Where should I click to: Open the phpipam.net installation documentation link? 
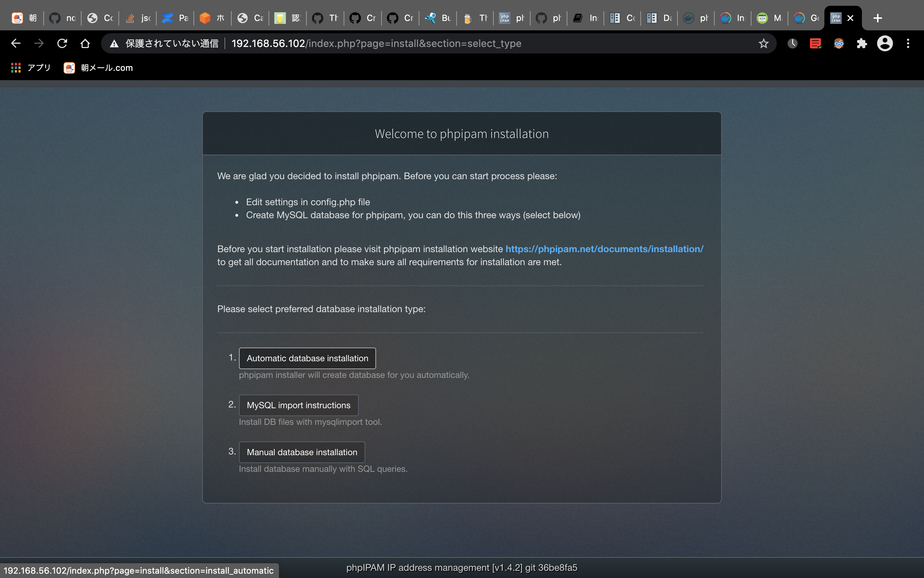point(605,249)
